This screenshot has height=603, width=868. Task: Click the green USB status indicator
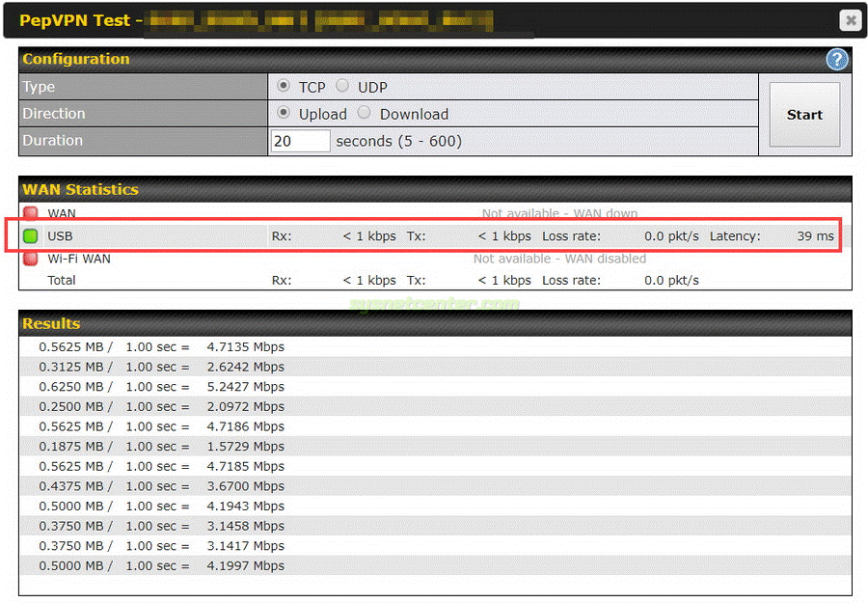[31, 235]
